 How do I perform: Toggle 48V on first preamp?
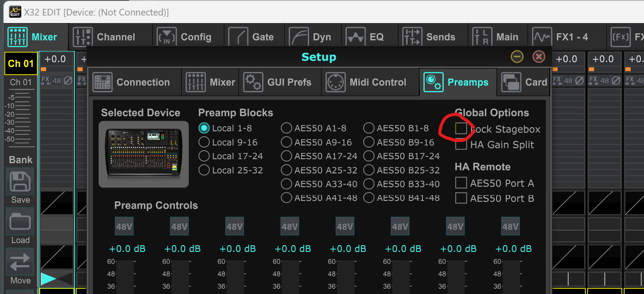[x=124, y=227]
